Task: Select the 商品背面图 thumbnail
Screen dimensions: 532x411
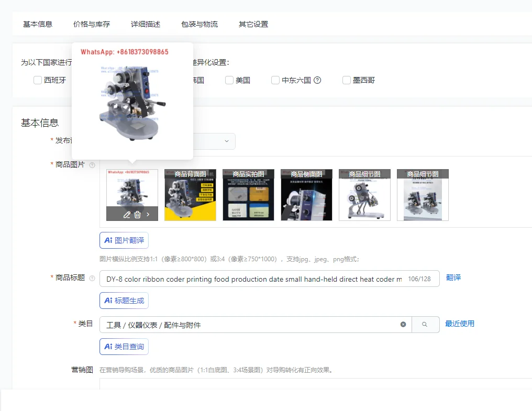Action: coord(191,195)
